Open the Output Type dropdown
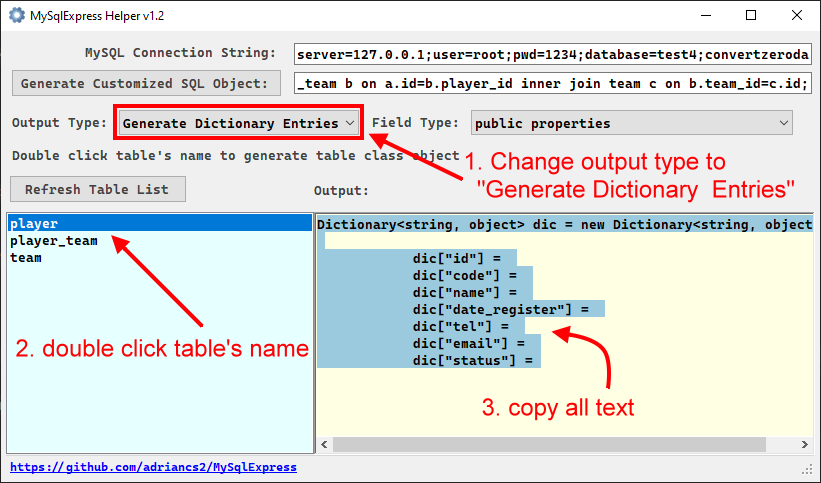This screenshot has height=483, width=821. pyautogui.click(x=239, y=123)
